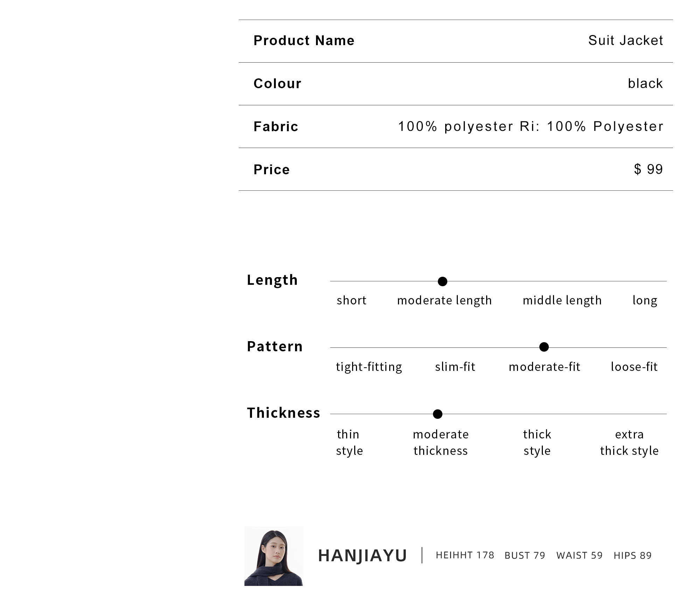Pick the 'thin style' thickness label
Screen dimensions: 700x606
coord(349,443)
